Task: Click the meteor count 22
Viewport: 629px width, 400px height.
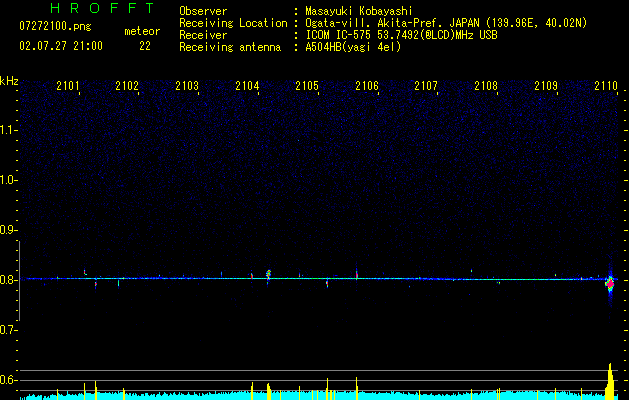Action: 145,46
